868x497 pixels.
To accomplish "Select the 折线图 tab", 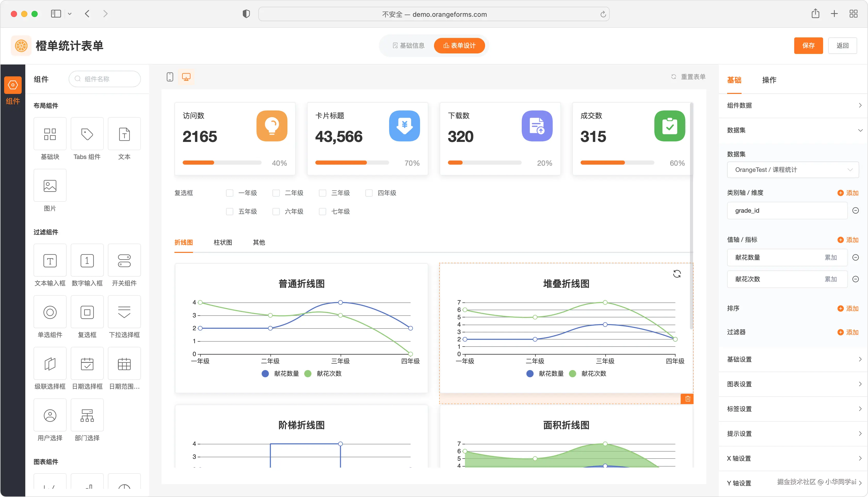I will point(184,243).
